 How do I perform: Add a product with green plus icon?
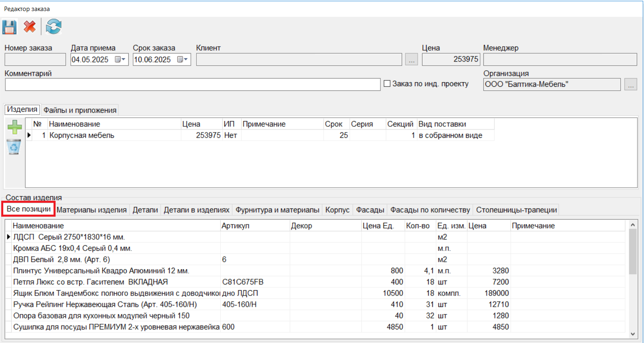click(15, 127)
